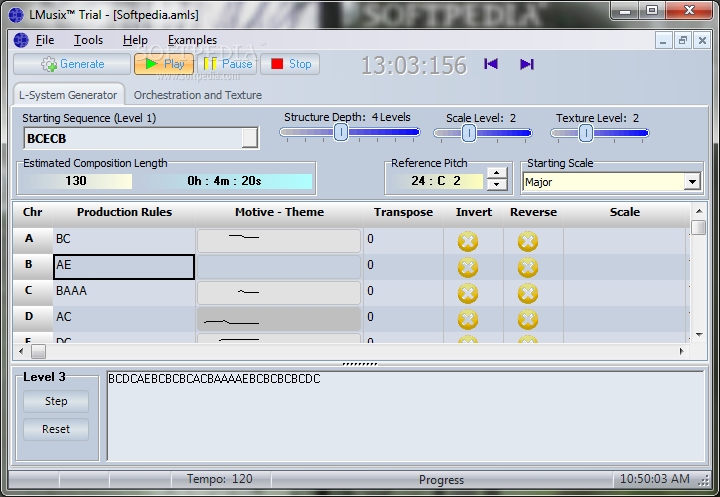
Task: Click the LMusix title bar app icon
Action: click(16, 15)
